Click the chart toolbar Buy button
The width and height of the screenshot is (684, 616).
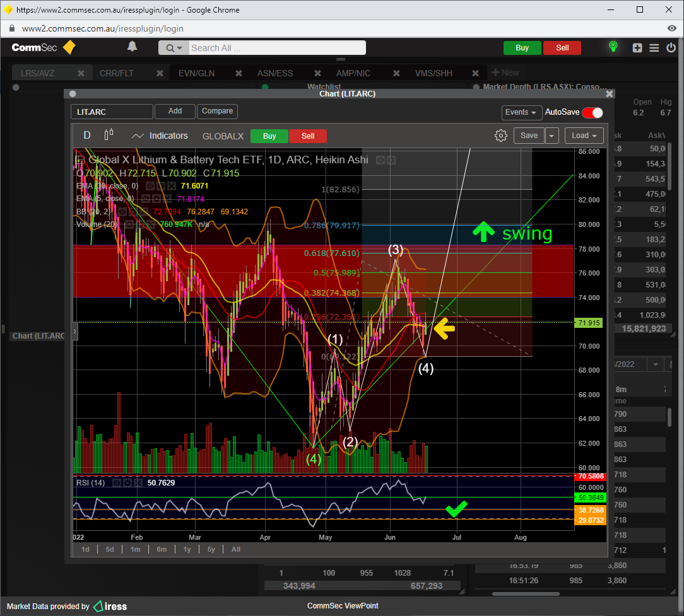(x=269, y=136)
